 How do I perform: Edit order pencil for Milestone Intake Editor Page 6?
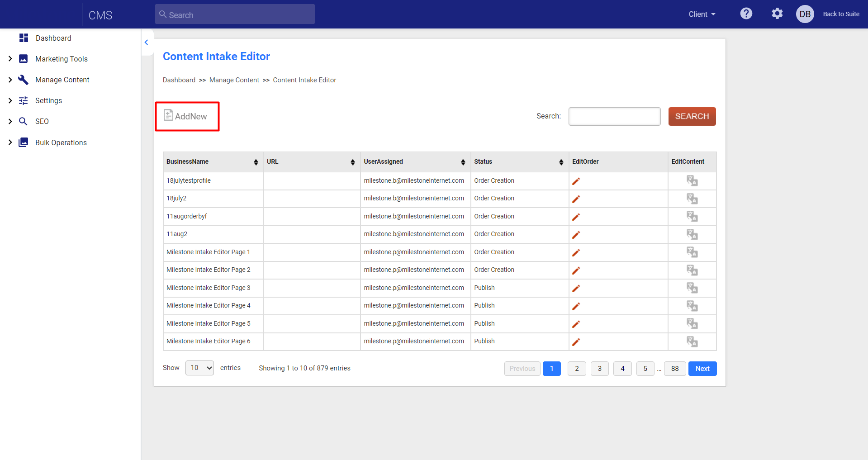(x=576, y=342)
